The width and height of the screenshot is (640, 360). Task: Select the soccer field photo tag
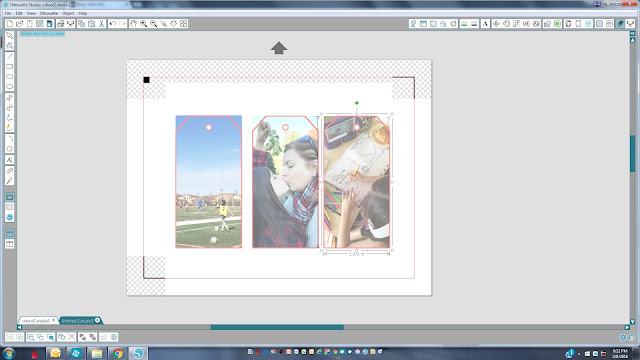(209, 182)
